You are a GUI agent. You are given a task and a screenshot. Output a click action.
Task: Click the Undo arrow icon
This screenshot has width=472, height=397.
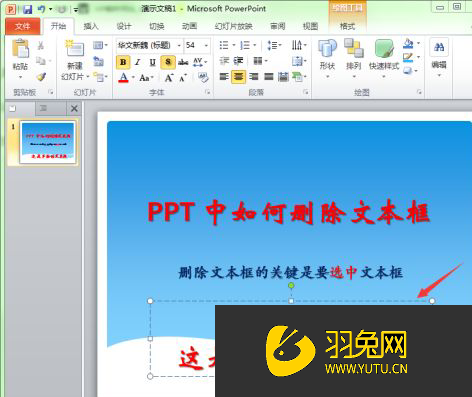tap(42, 9)
